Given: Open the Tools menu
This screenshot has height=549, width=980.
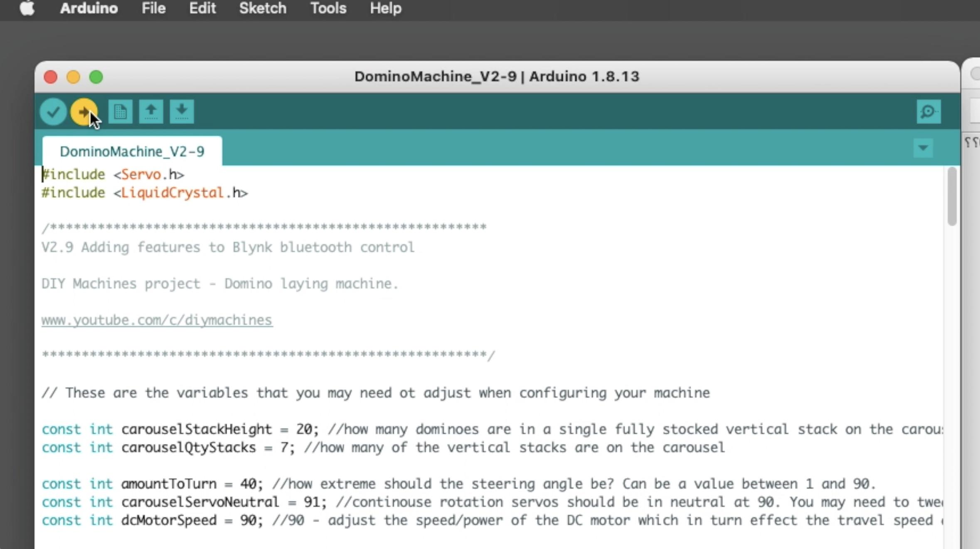Looking at the screenshot, I should tap(328, 8).
